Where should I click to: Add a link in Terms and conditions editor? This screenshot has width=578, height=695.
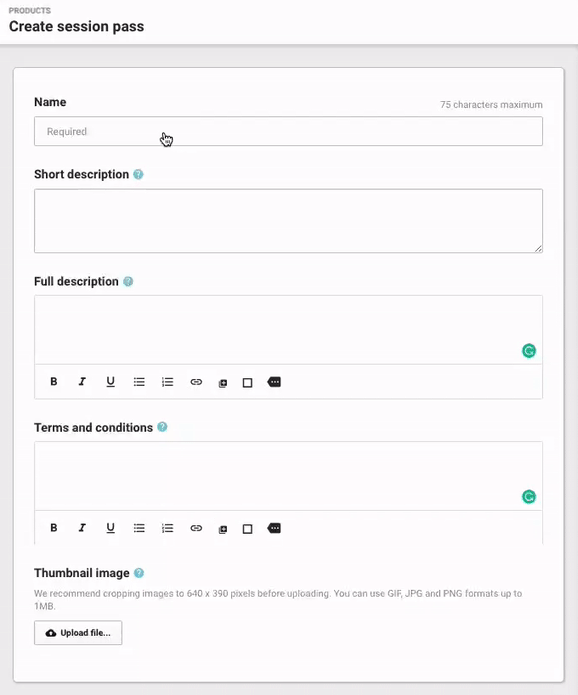[x=196, y=527]
